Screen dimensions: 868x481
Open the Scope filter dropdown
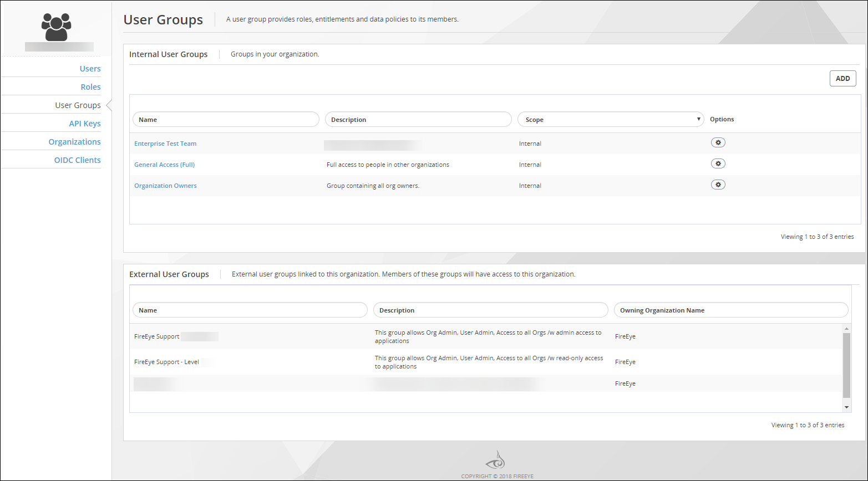(611, 119)
